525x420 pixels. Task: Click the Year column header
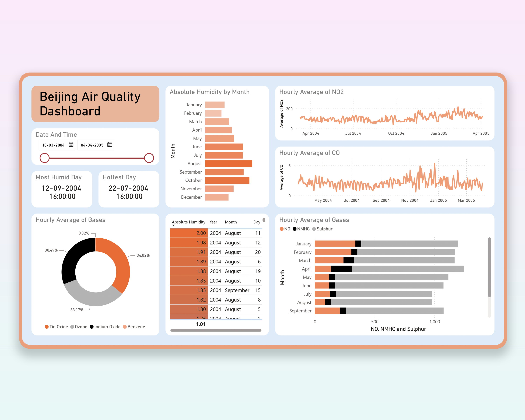[x=213, y=222]
